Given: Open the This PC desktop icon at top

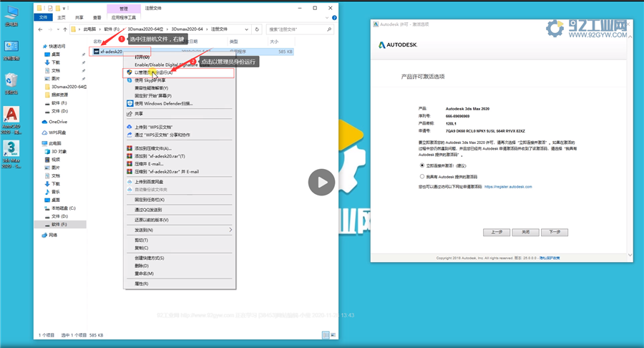Looking at the screenshot, I should tap(11, 16).
